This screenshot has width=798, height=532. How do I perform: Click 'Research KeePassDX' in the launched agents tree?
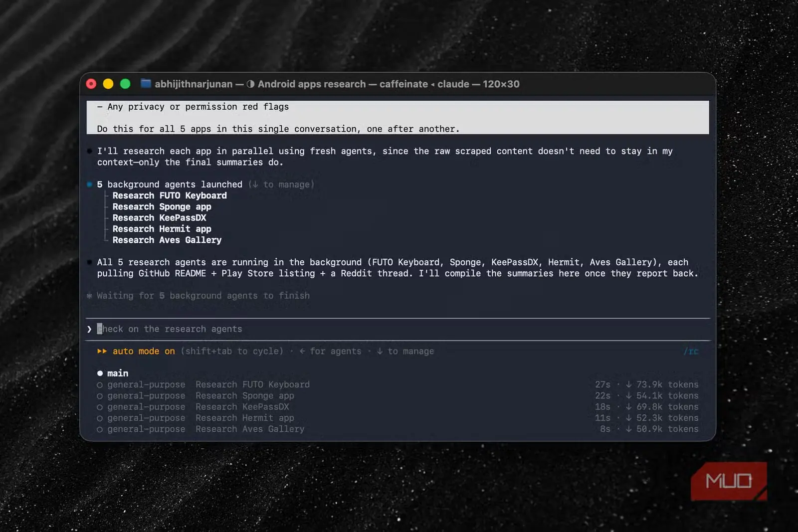pyautogui.click(x=160, y=218)
